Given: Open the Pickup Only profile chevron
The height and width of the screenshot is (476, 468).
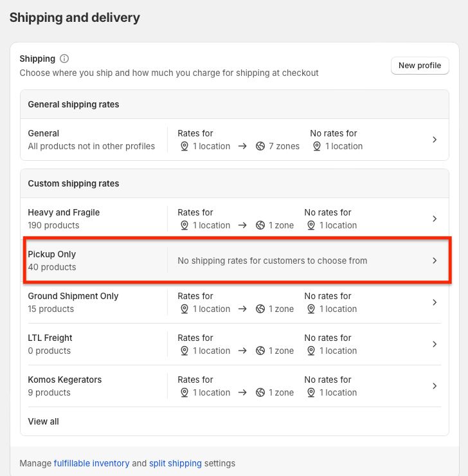Looking at the screenshot, I should point(435,261).
